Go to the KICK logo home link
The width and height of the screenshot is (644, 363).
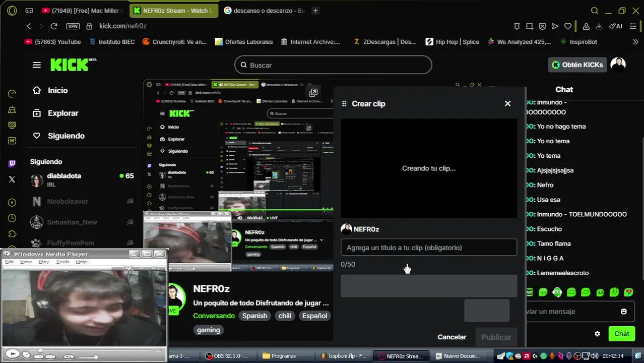73,65
